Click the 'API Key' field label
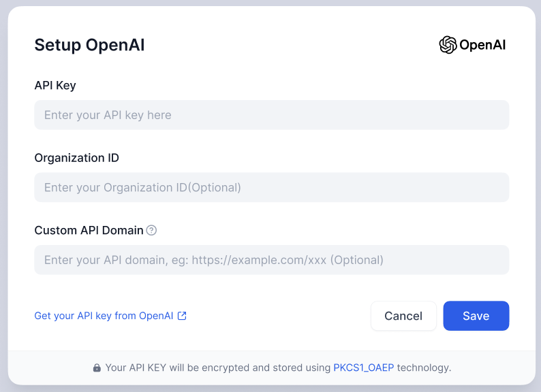Image resolution: width=541 pixels, height=392 pixels. point(55,85)
